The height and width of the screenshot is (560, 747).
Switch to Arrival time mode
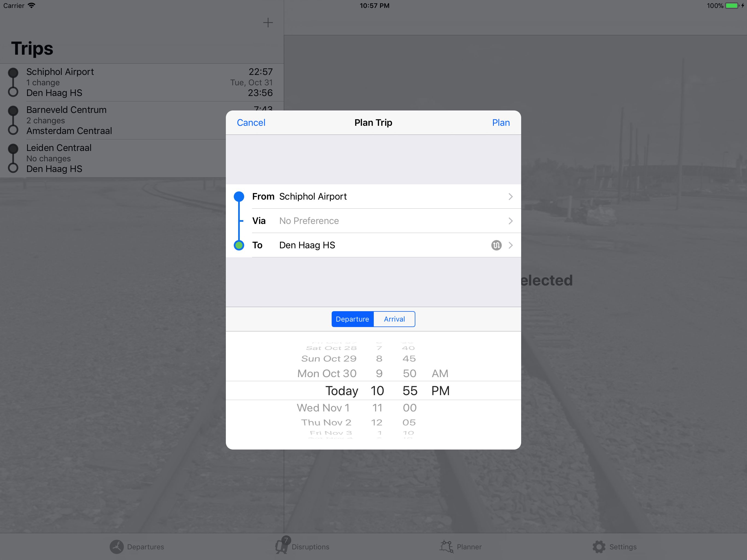click(x=394, y=319)
